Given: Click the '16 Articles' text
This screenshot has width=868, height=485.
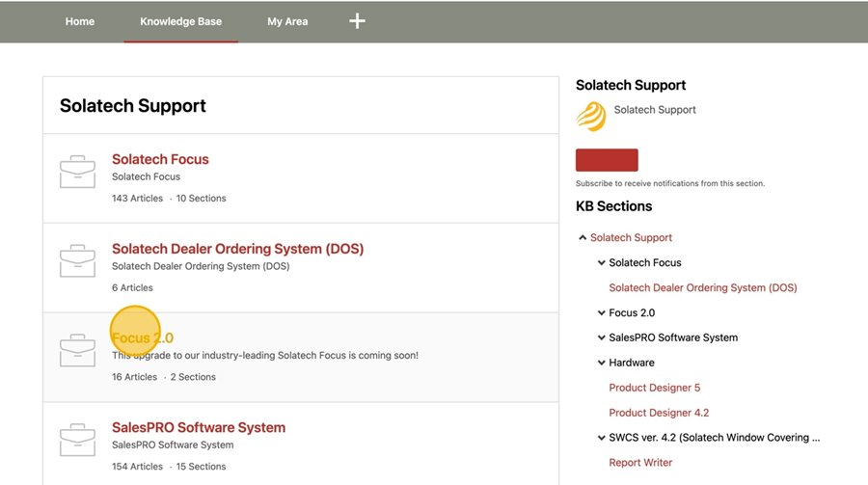Looking at the screenshot, I should (x=134, y=377).
